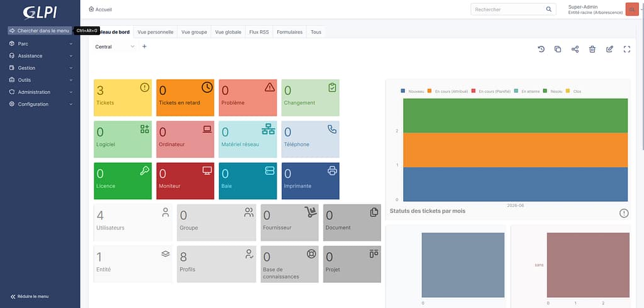Click the warning icon under ticket status chart
The height and width of the screenshot is (308, 644).
pyautogui.click(x=624, y=213)
